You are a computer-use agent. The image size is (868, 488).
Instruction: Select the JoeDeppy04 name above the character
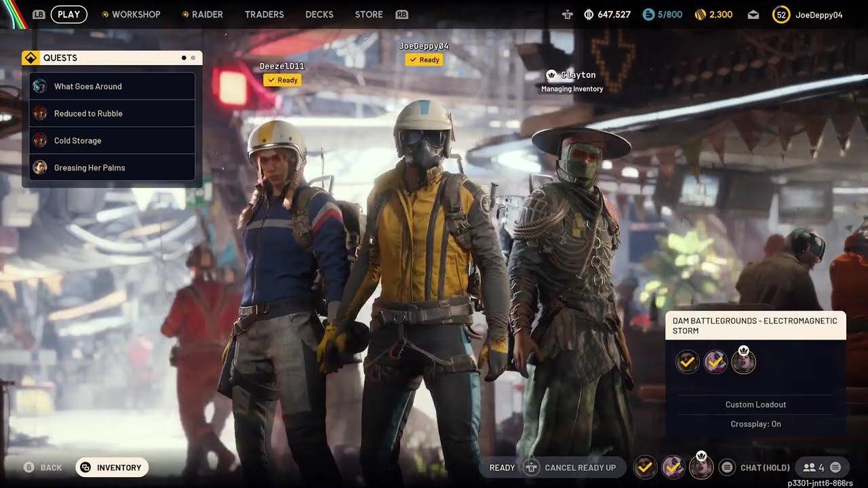tap(424, 46)
